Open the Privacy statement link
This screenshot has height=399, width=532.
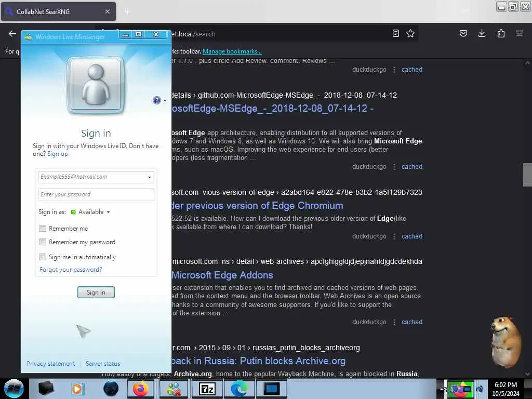(x=50, y=363)
